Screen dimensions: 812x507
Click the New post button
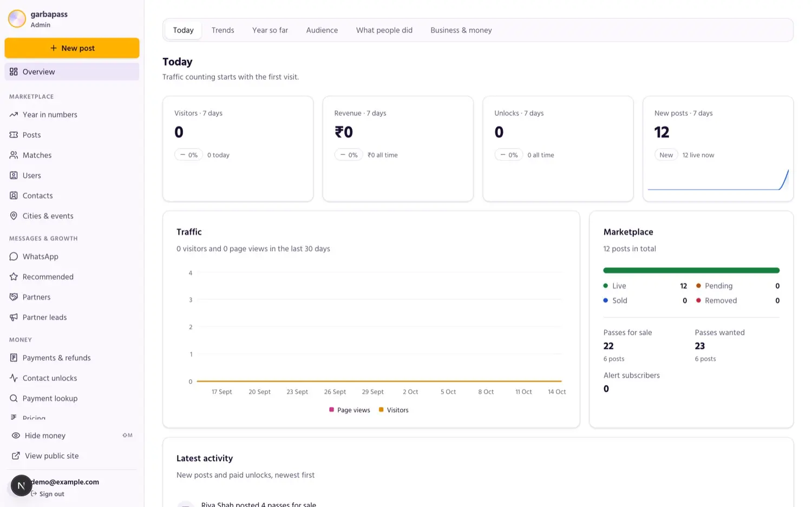coord(72,48)
